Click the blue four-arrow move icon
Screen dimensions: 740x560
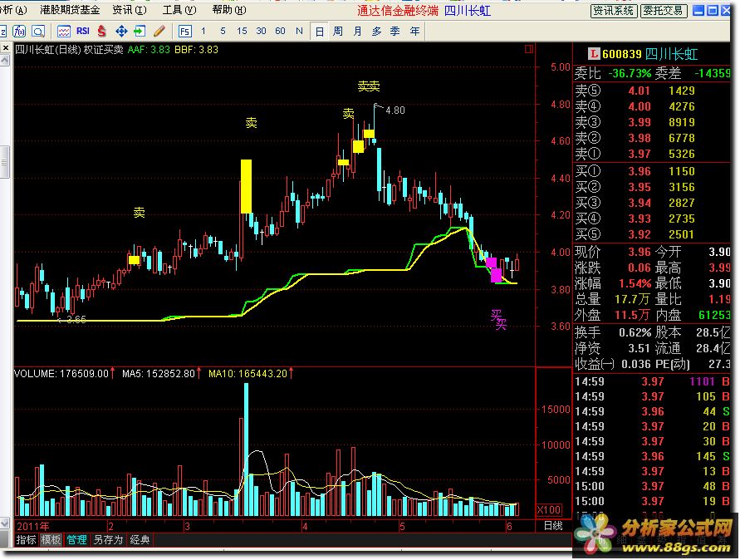(x=121, y=32)
